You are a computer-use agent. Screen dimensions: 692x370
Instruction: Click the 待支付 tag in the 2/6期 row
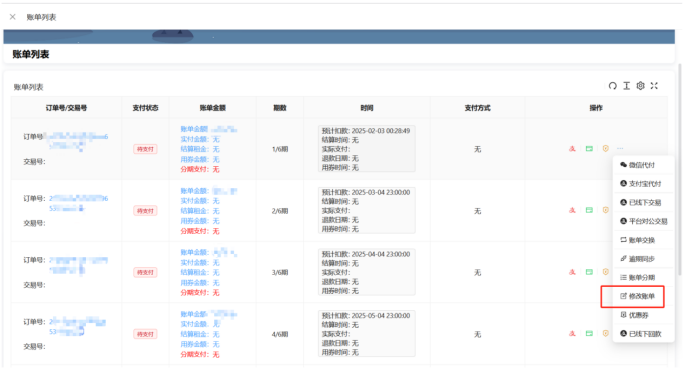pos(145,211)
